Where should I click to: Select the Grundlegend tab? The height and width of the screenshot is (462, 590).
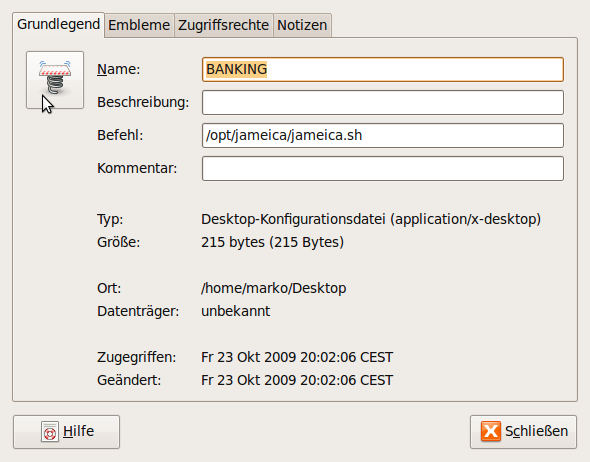(x=58, y=24)
